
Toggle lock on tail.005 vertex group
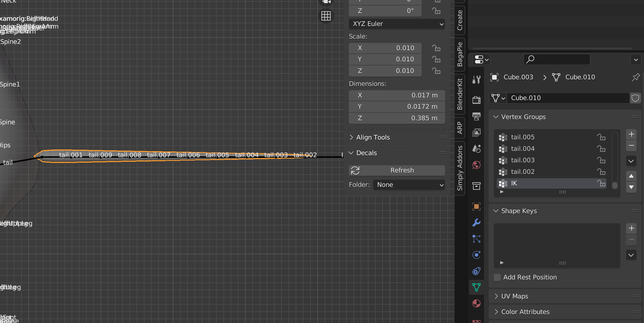tap(601, 137)
